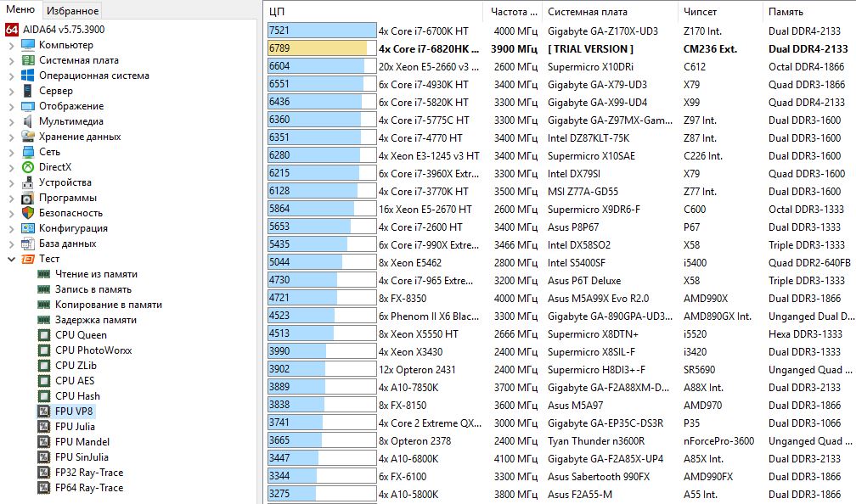Click the Компьютер monitor icon
The height and width of the screenshot is (504, 856).
[28, 45]
